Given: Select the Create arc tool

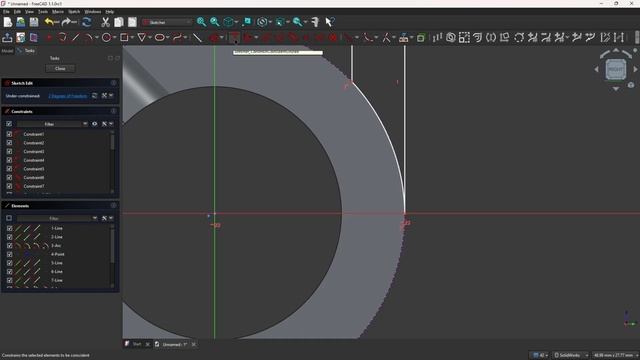Looking at the screenshot, I should pyautogui.click(x=88, y=38).
